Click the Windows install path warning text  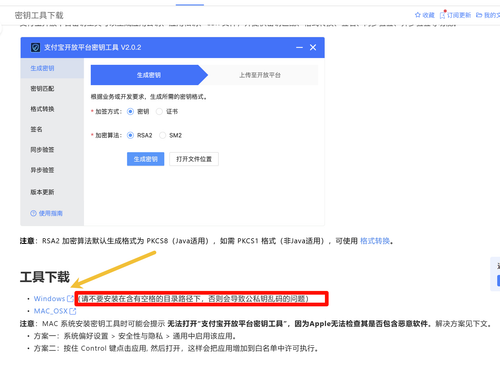[x=193, y=299]
